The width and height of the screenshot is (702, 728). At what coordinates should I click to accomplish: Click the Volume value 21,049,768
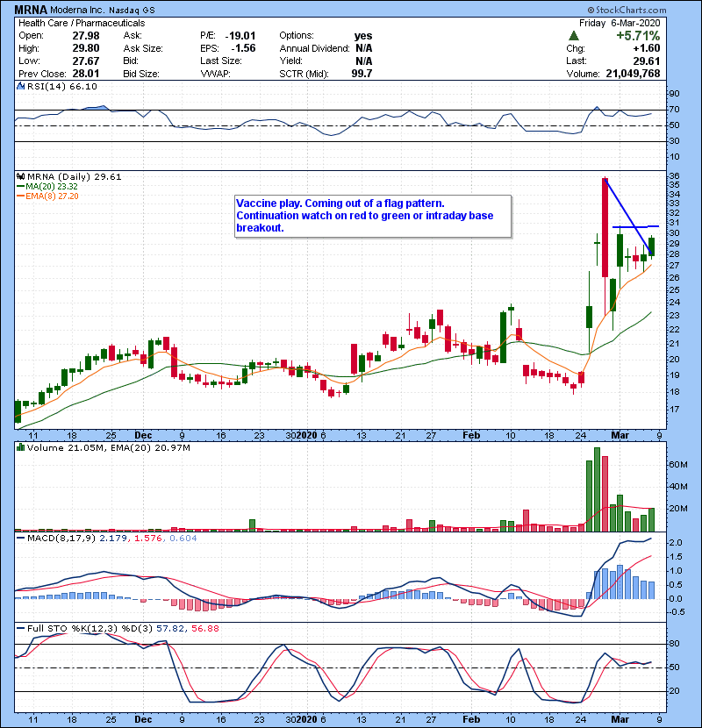tap(634, 74)
